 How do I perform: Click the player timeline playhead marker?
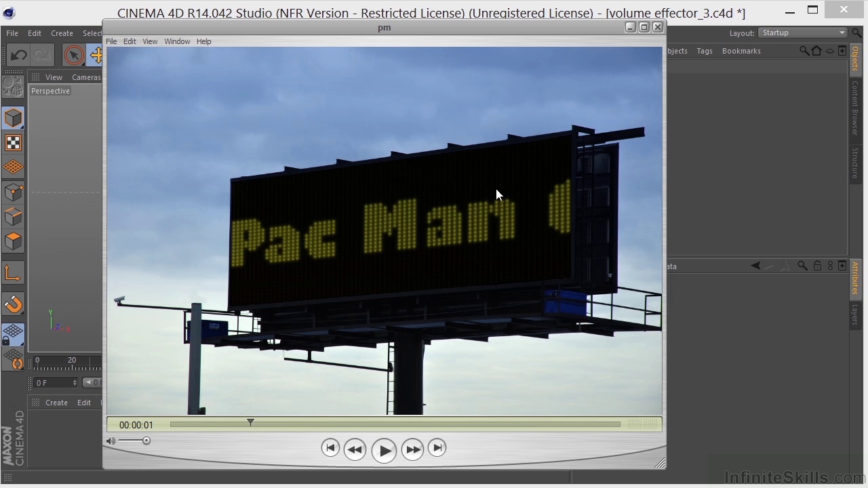tap(250, 422)
